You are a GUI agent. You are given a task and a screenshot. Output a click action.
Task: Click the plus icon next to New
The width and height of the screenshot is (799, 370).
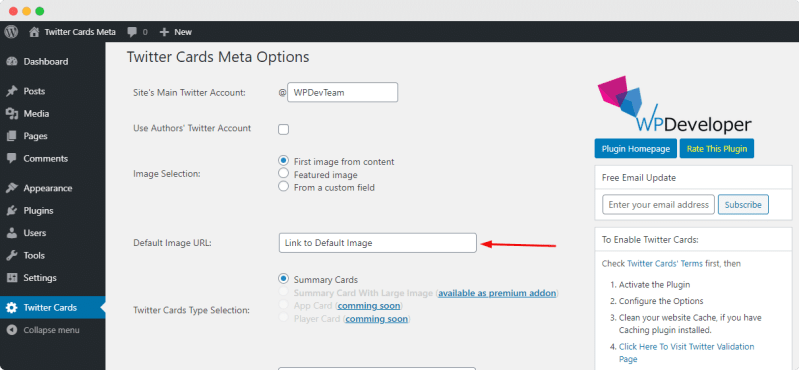pyautogui.click(x=164, y=32)
